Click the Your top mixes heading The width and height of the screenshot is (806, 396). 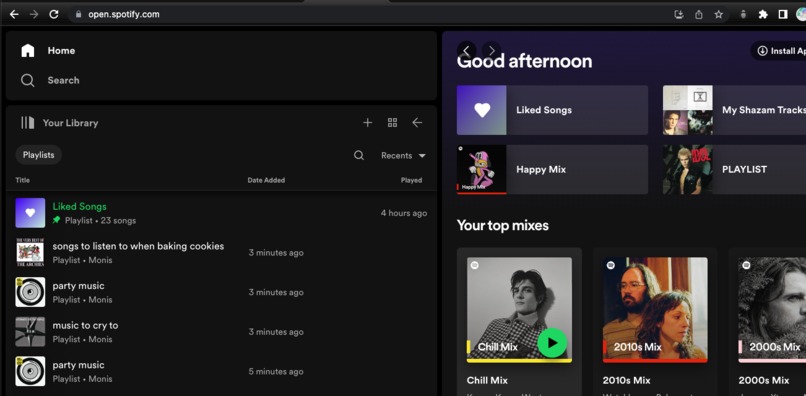(503, 225)
